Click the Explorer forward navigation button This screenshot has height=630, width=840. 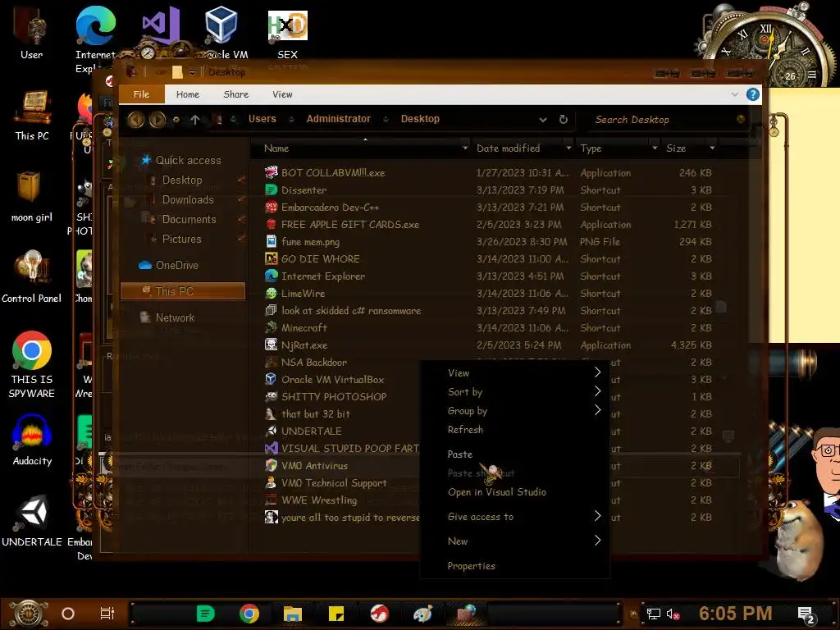click(x=157, y=120)
